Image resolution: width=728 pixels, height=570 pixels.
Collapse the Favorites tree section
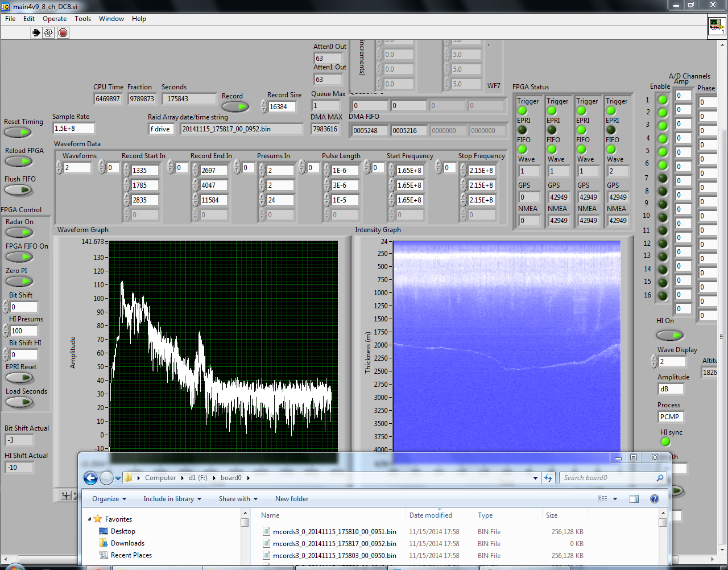pos(90,519)
